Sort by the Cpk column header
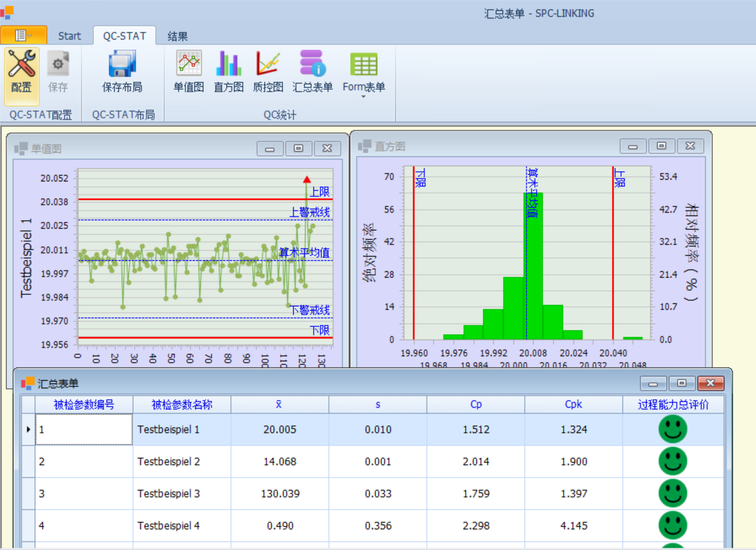Viewport: 756px width, 550px height. [573, 404]
